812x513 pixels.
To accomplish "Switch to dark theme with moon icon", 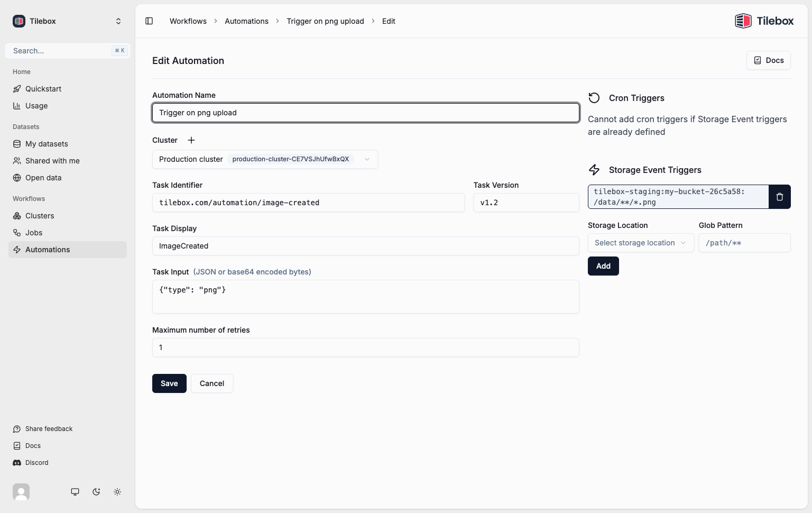I will pos(96,491).
